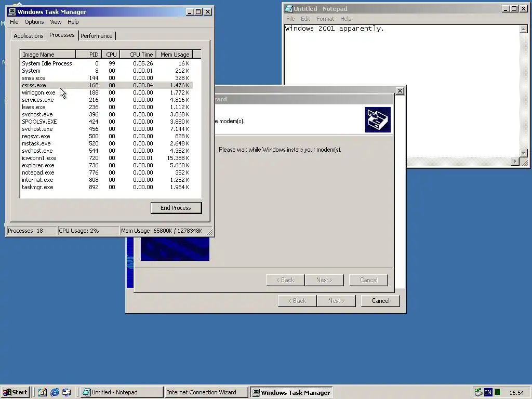Viewport: 532px width, 399px height.
Task: Select winlogon.exe in process list
Action: tap(107, 92)
